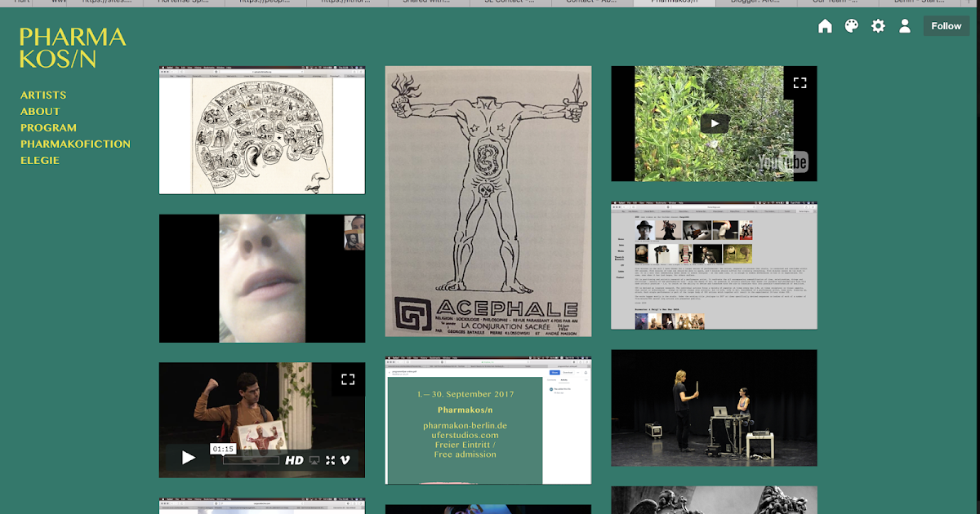Open the PROGRAM page

[48, 128]
